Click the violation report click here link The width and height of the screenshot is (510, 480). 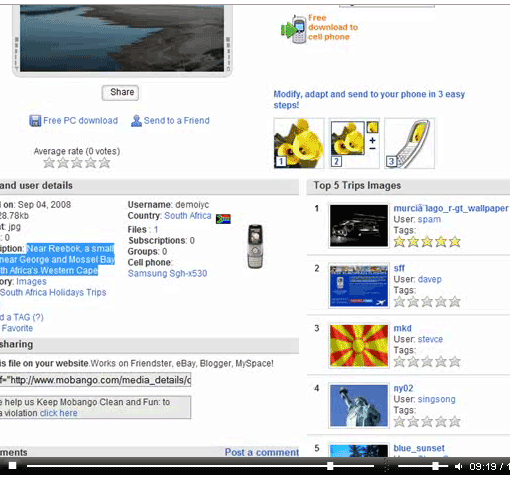tap(59, 413)
